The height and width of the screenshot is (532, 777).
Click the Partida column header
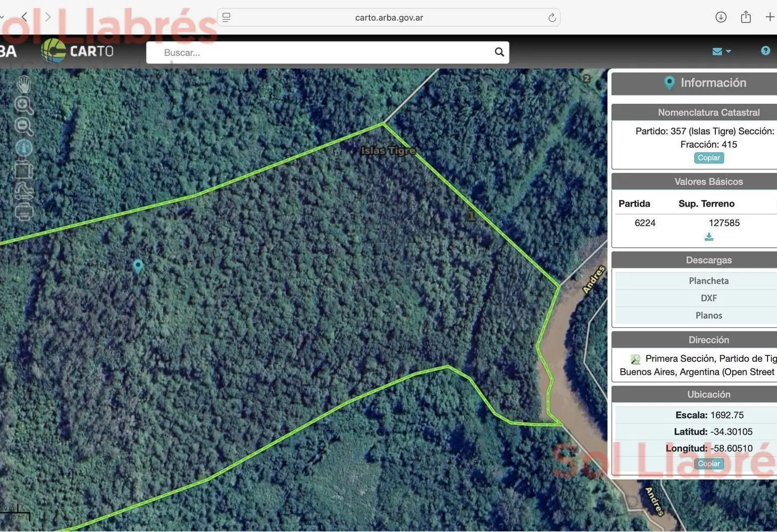[x=634, y=204]
